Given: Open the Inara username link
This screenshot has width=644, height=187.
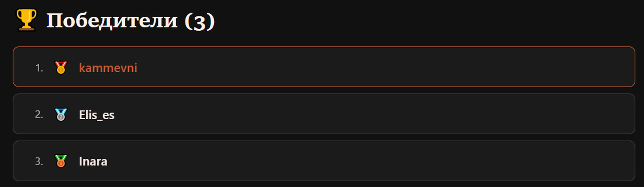Looking at the screenshot, I should tap(93, 161).
